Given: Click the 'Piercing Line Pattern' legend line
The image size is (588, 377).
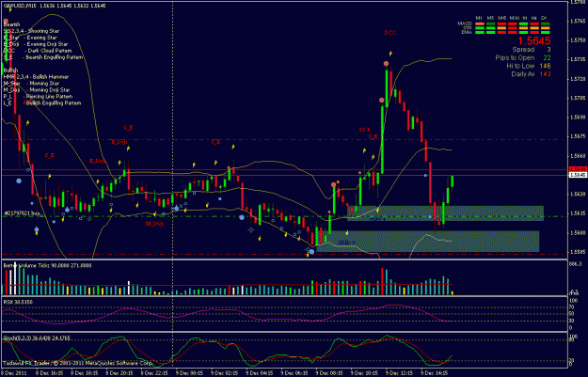Looking at the screenshot, I should tap(38, 97).
